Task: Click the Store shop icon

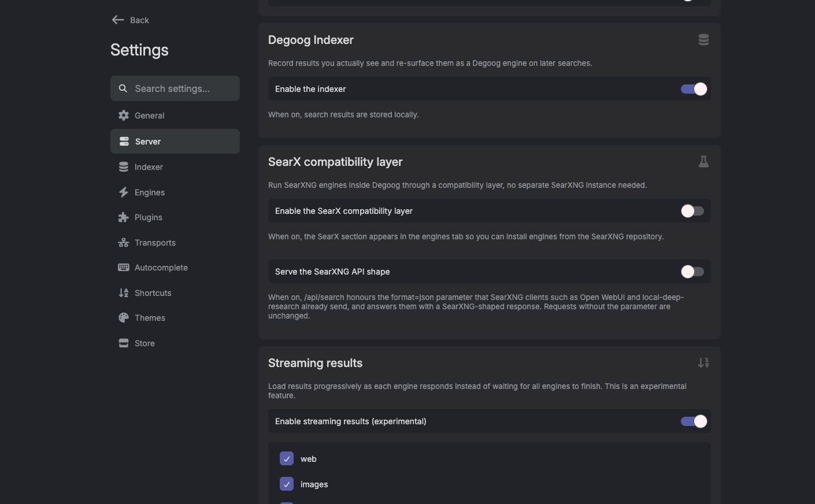Action: click(x=124, y=343)
